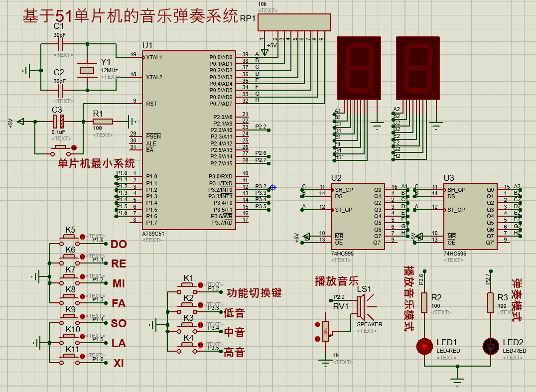This screenshot has width=536, height=392.
Task: Click the P2.2 terminal label beside U1
Action: pyautogui.click(x=261, y=127)
